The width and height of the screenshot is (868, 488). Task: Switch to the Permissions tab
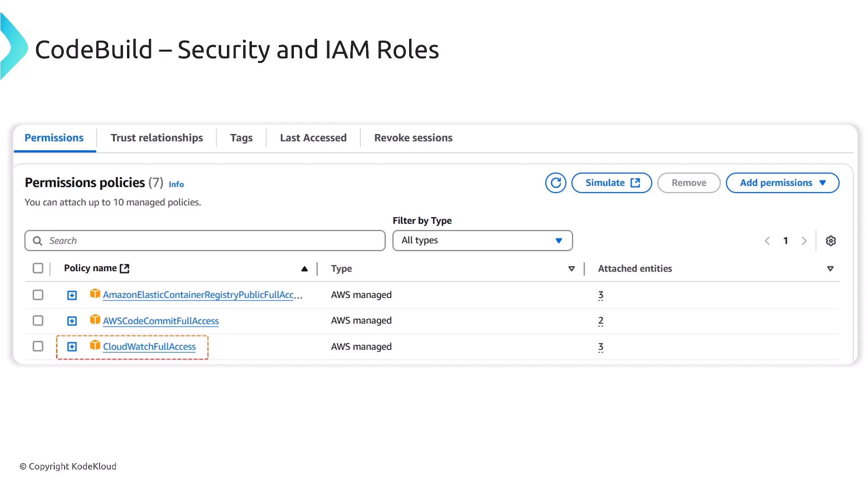pos(54,138)
